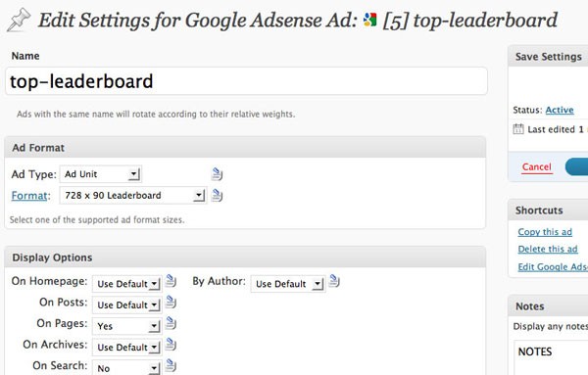The height and width of the screenshot is (375, 588).
Task: Click the Google Adsense logo in the title
Action: [x=369, y=20]
